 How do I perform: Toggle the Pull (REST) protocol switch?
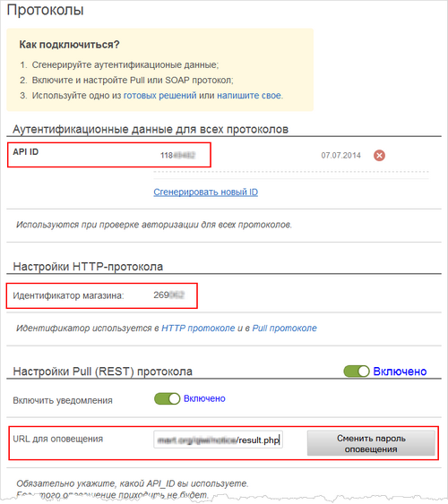(x=357, y=372)
